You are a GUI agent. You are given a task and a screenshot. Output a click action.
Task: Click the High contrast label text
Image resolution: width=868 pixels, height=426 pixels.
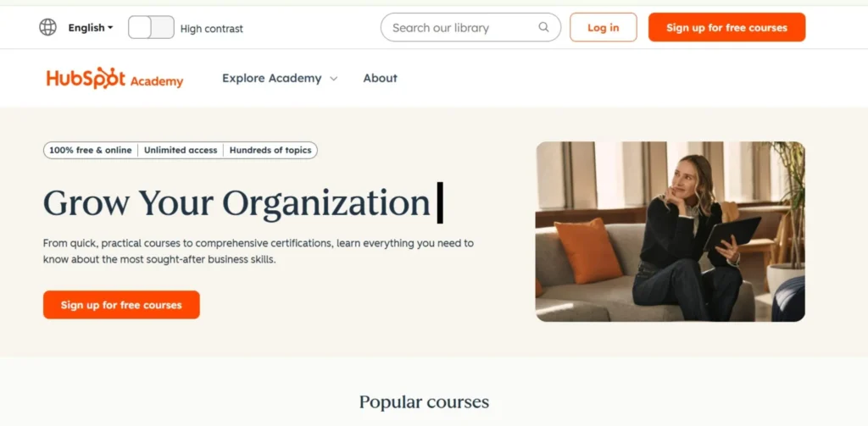[x=211, y=29]
